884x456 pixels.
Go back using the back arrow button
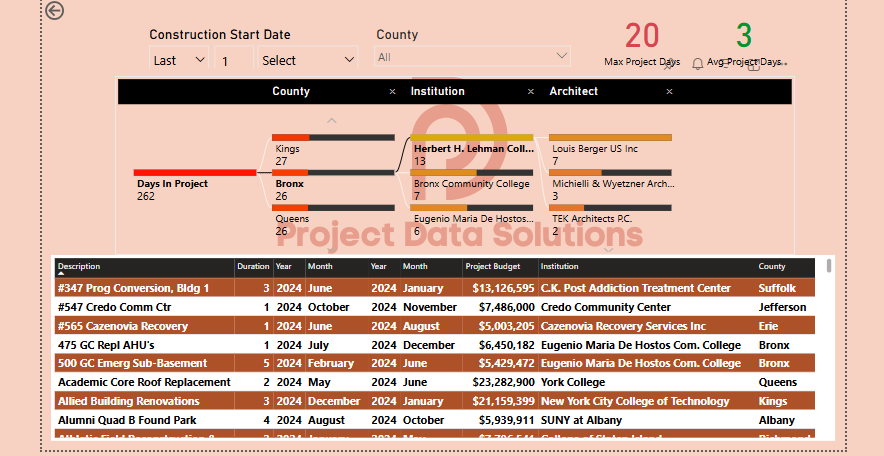point(55,10)
